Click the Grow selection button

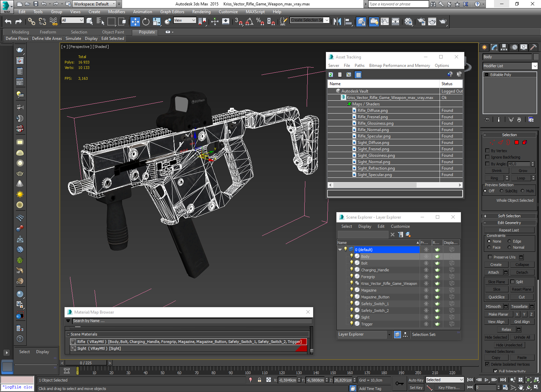523,171
